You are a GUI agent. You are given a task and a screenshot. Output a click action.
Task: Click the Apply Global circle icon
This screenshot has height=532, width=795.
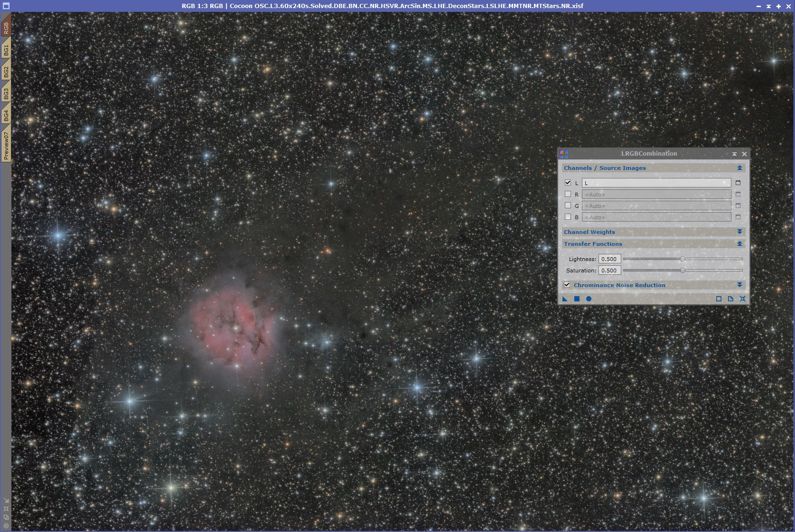[589, 299]
